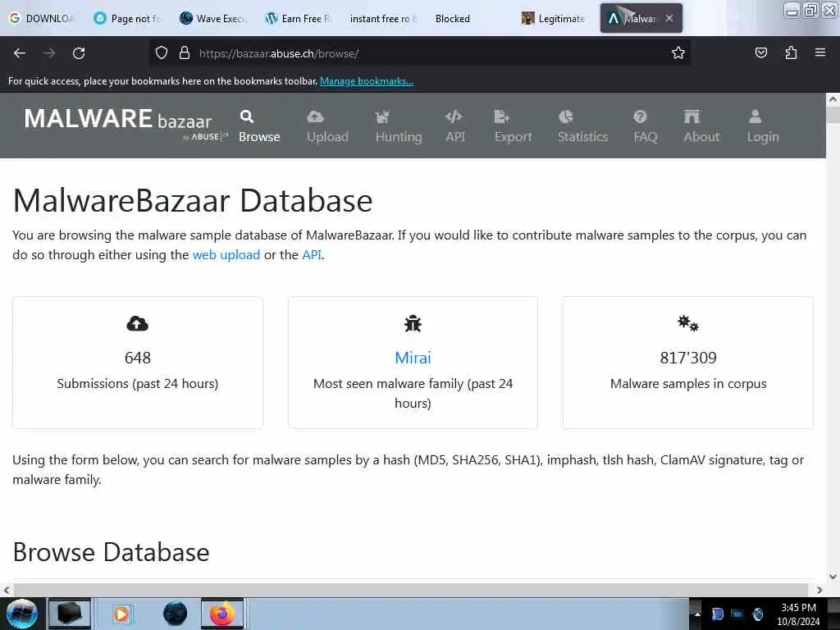
Task: Click the padlock site info icon
Action: (x=185, y=52)
